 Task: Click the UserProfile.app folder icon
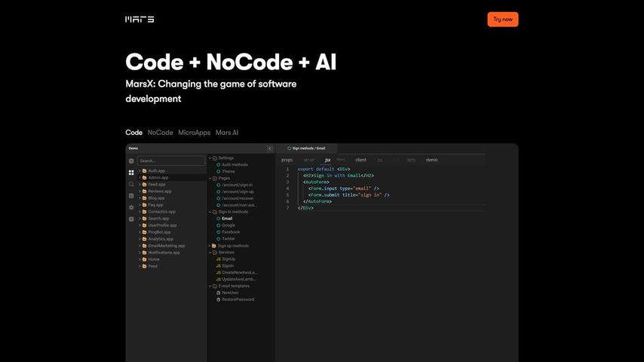[x=144, y=225]
